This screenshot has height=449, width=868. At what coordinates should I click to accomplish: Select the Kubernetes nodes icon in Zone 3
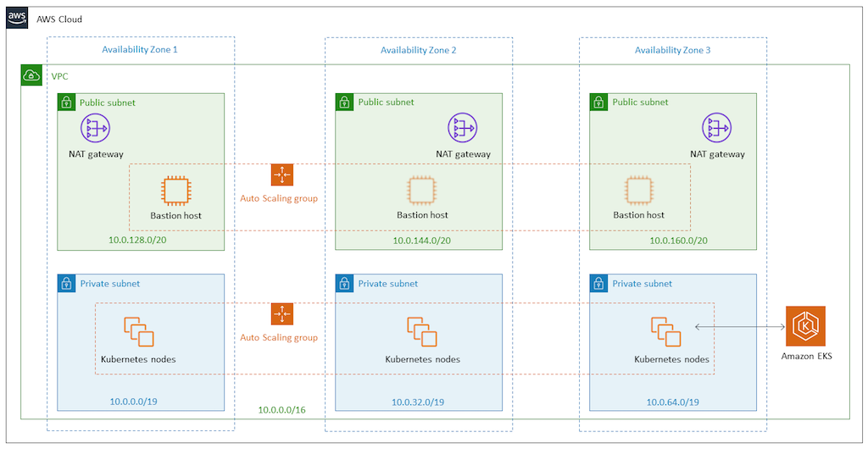(666, 332)
